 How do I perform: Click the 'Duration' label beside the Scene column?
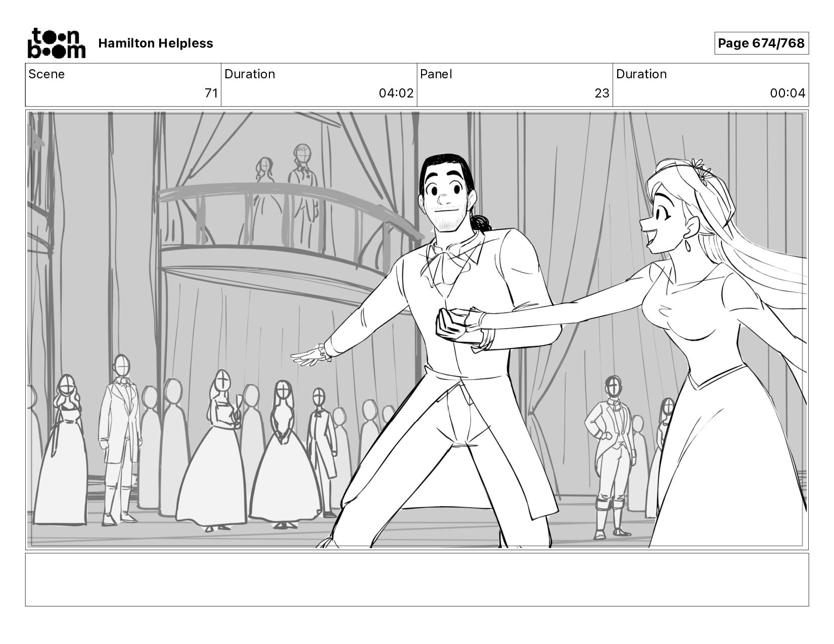coord(250,74)
